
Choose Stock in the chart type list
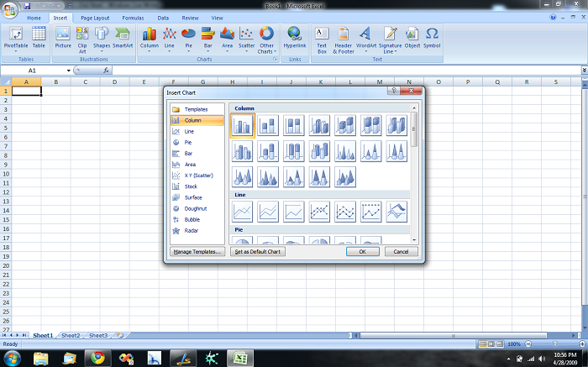[x=197, y=186]
